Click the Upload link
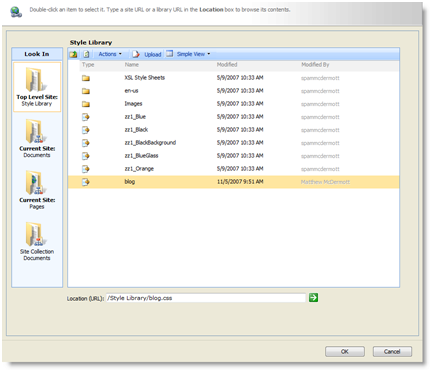The width and height of the screenshot is (432, 372). [x=153, y=54]
